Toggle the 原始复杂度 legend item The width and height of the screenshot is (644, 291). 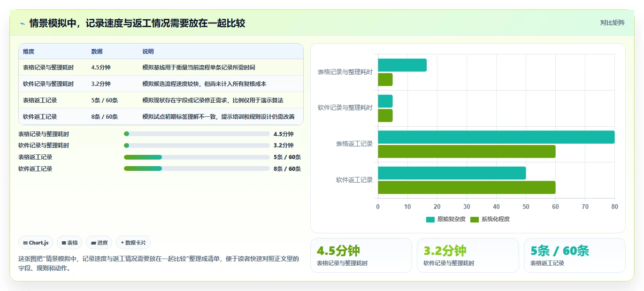[446, 219]
